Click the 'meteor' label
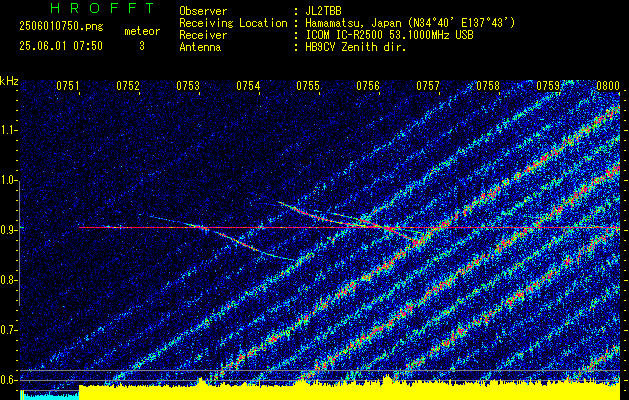The width and height of the screenshot is (629, 400). 142,31
